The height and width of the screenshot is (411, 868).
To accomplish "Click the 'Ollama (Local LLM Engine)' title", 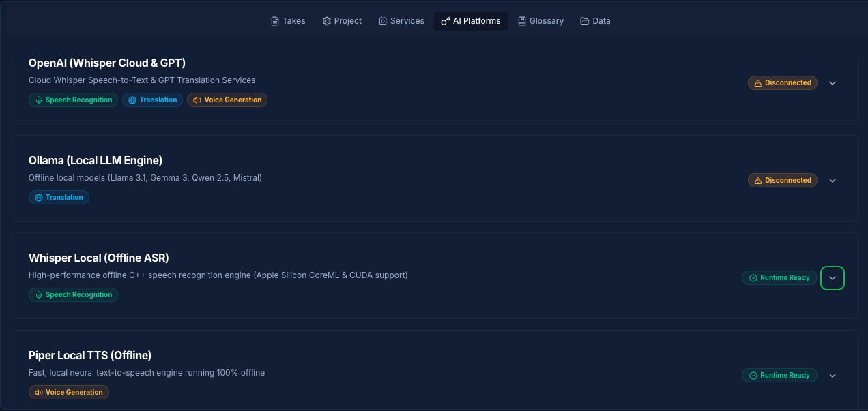I will click(x=96, y=160).
